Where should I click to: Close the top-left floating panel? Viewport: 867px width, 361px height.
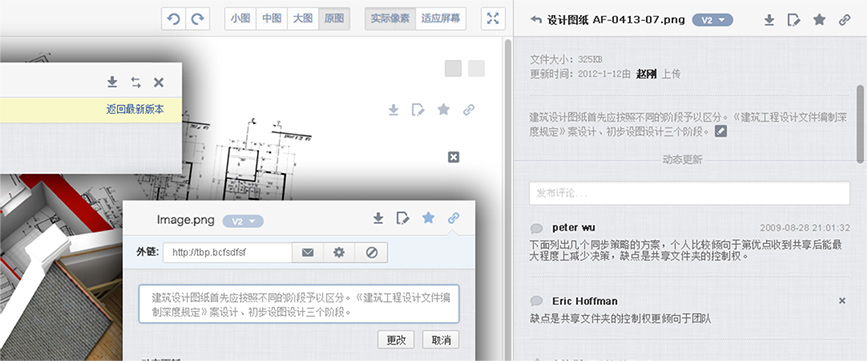[159, 82]
